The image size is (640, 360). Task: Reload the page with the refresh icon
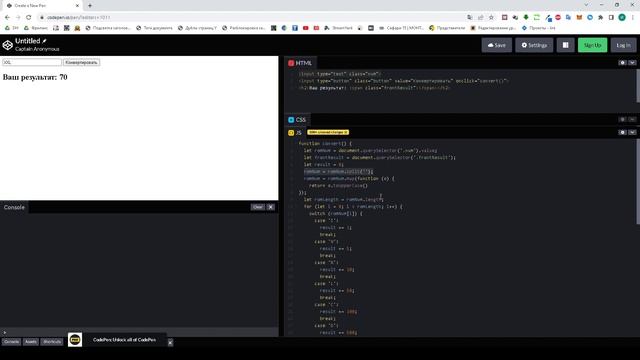(29, 17)
